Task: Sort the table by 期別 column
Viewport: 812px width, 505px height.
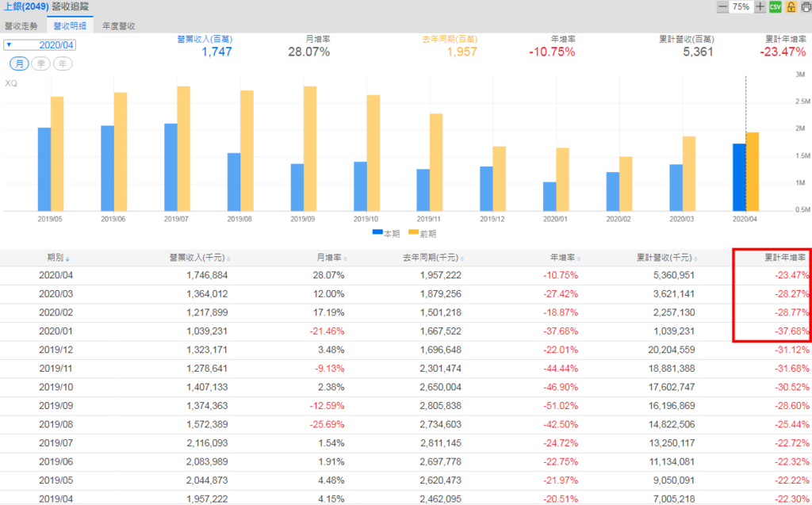Action: [59, 258]
